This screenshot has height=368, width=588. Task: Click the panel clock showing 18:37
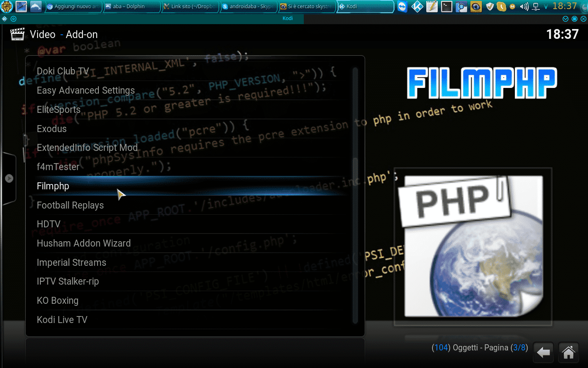pos(565,6)
